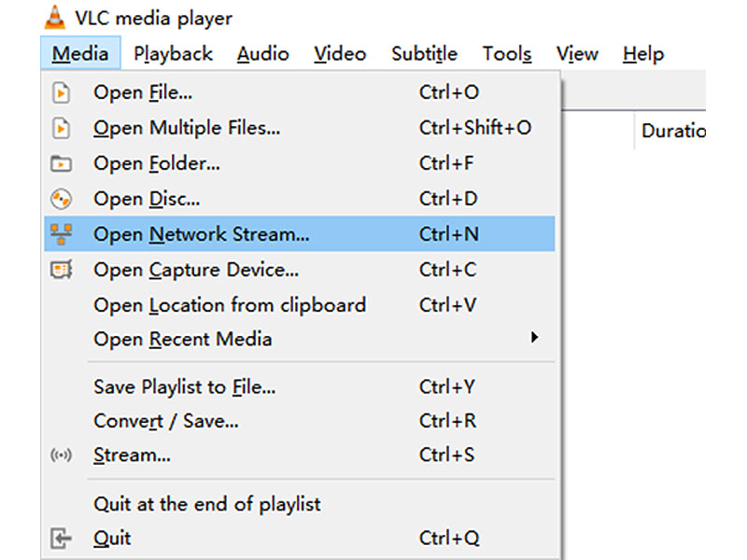This screenshot has height=560, width=747.
Task: Click the Duration column header
Action: coord(674,131)
